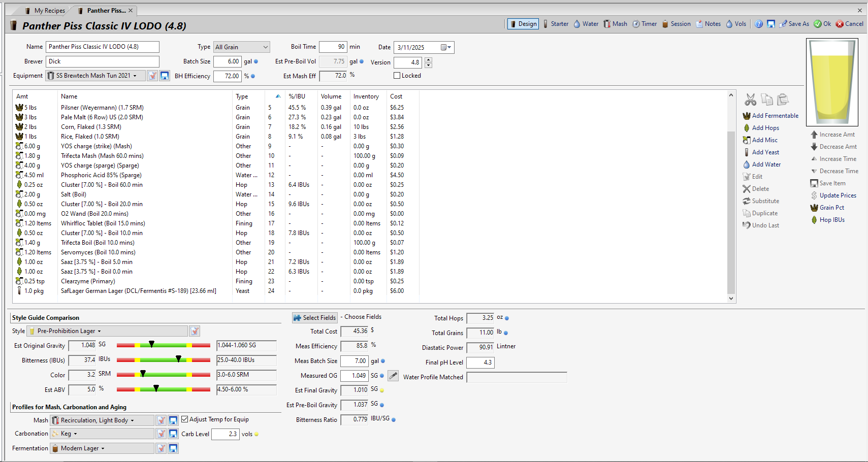This screenshot has width=868, height=462.
Task: Click the Copy icon beside the scissors
Action: coord(766,100)
